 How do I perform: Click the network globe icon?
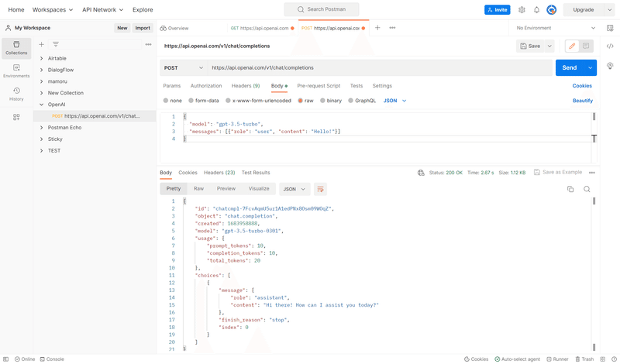click(421, 173)
